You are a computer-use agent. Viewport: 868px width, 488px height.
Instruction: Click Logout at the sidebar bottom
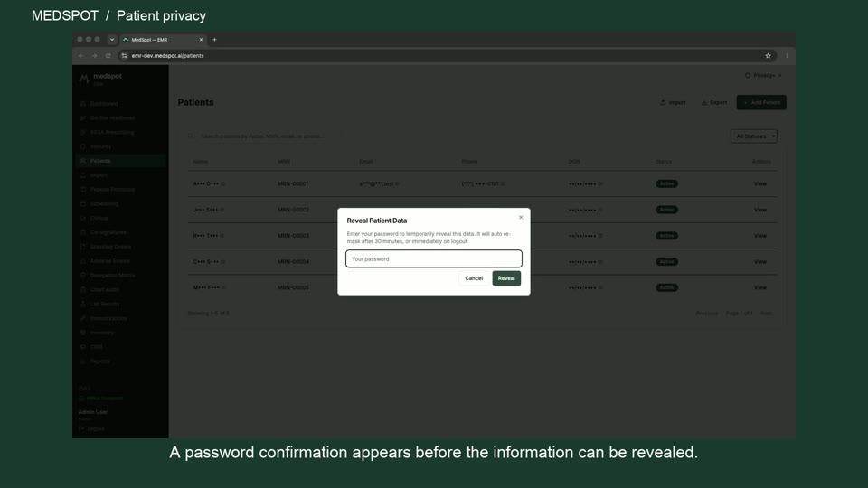click(x=92, y=428)
